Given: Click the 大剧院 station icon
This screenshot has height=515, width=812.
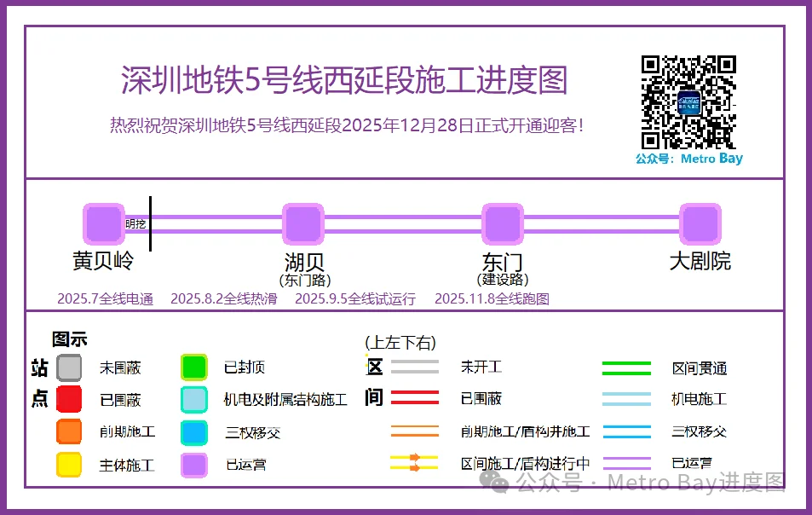Looking at the screenshot, I should (700, 223).
